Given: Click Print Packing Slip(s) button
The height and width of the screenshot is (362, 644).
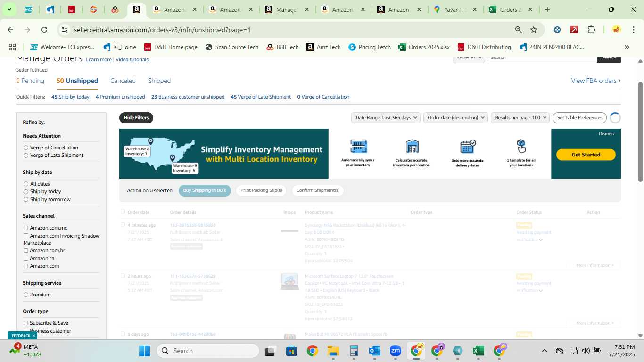Looking at the screenshot, I should click(x=261, y=190).
